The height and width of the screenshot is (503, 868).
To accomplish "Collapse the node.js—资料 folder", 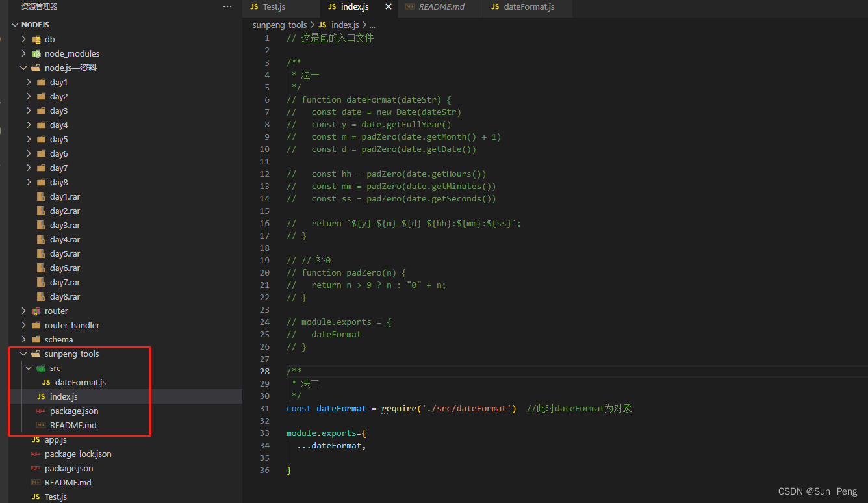I will click(x=23, y=68).
